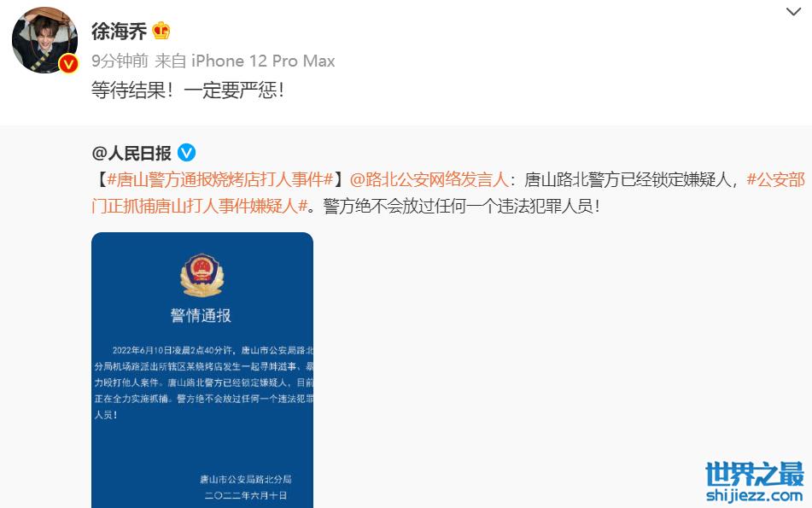Click the 等待结果！一定要严惩！ post text
The image size is (812, 508).
tap(188, 91)
